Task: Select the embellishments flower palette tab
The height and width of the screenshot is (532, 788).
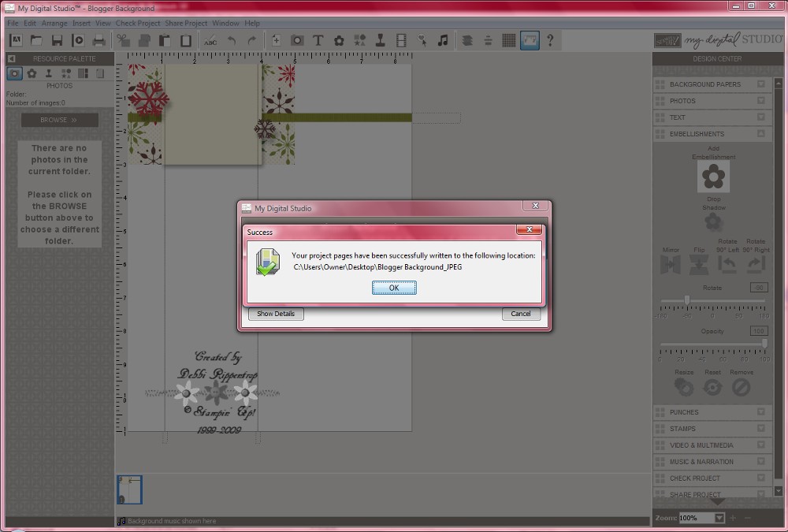Action: [x=32, y=73]
